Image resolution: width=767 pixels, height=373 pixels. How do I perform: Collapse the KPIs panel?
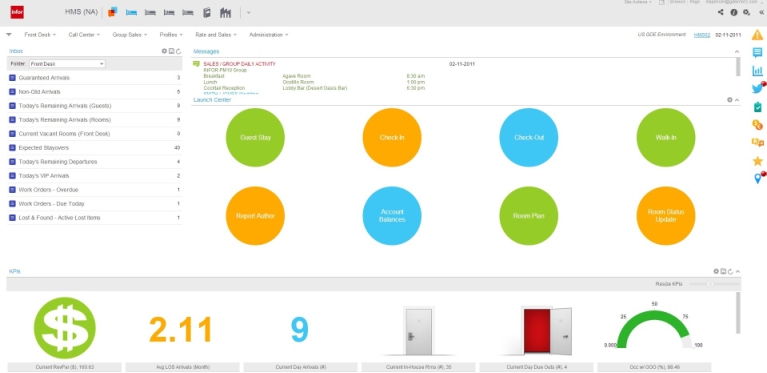pos(738,271)
